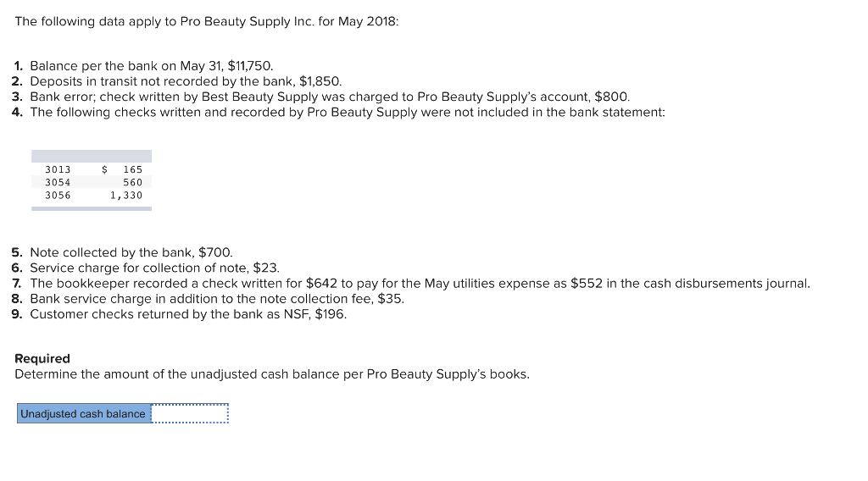Click item 7 bookkeeper recorded check line
The width and height of the screenshot is (868, 481).
[411, 283]
